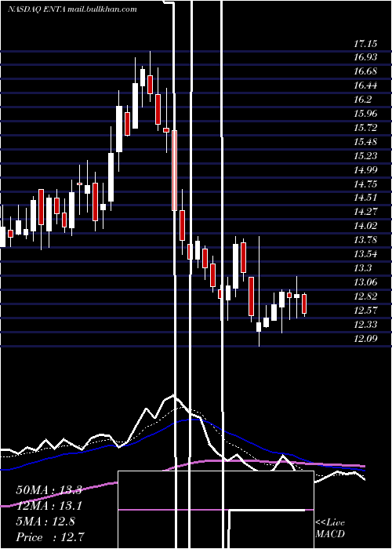Click the 16.2 price label
The image size is (392, 549).
[x=362, y=100]
